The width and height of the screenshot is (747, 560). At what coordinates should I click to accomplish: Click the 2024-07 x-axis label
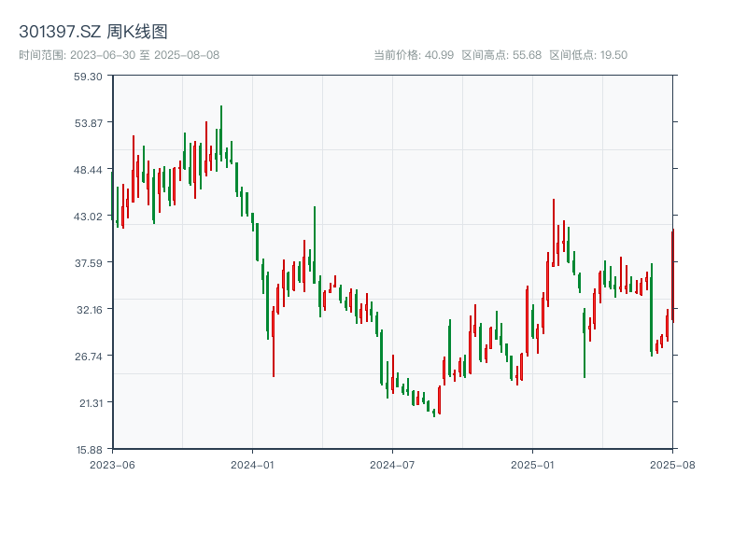pos(392,465)
